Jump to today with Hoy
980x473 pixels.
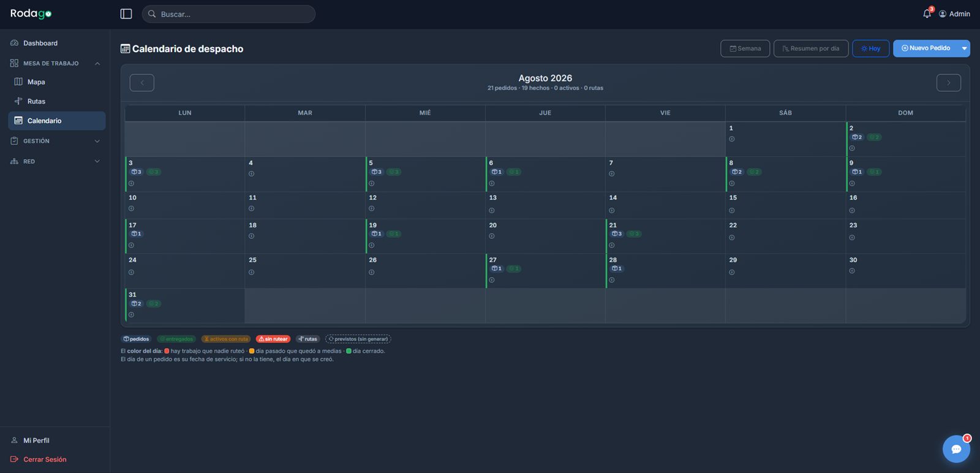pyautogui.click(x=870, y=48)
